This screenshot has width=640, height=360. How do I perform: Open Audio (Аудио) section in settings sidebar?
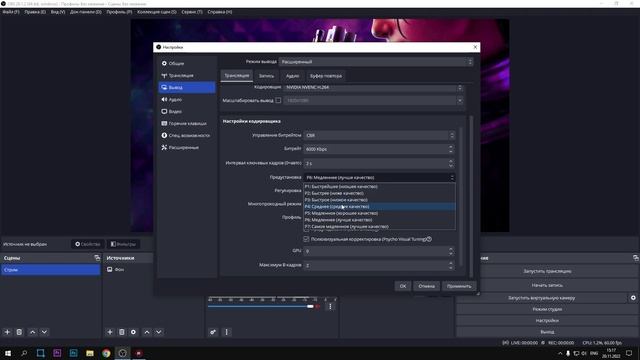pos(187,99)
